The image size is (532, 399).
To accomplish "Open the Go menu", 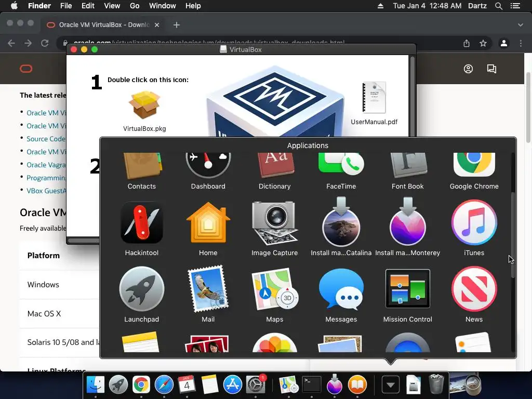I will pos(135,6).
